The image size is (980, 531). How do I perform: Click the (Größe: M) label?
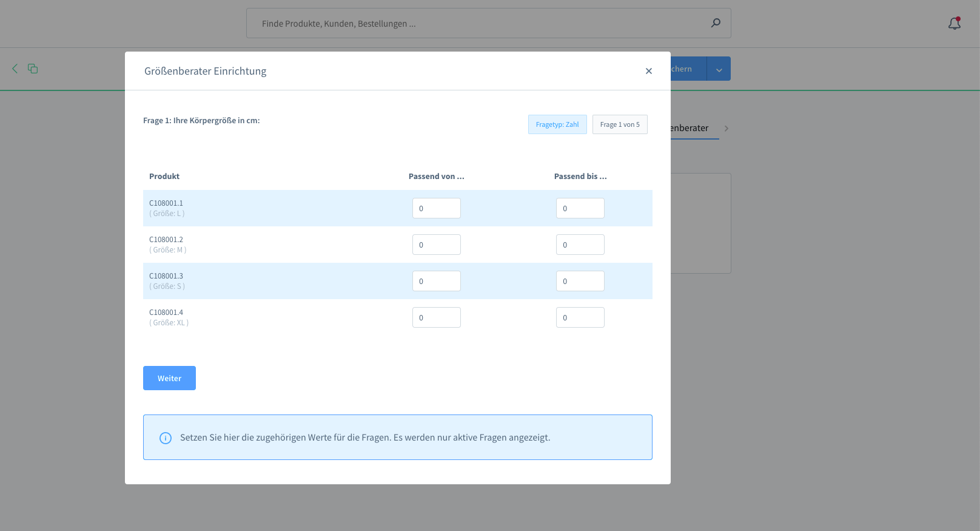pyautogui.click(x=168, y=250)
